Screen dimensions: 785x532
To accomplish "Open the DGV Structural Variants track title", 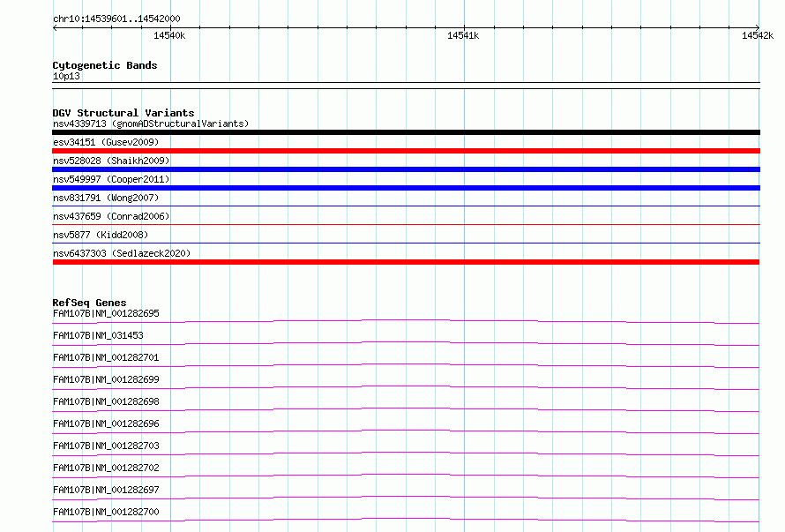I will click(x=123, y=113).
